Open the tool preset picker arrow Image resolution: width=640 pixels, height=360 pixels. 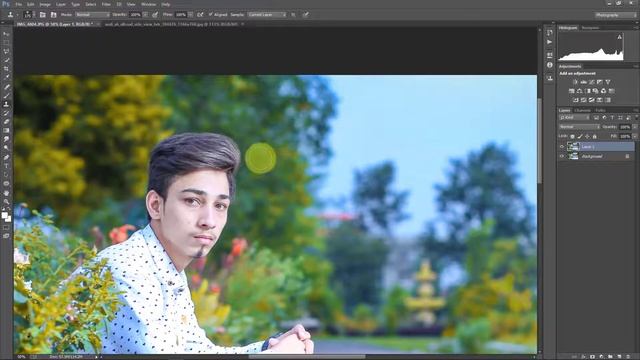(17, 15)
